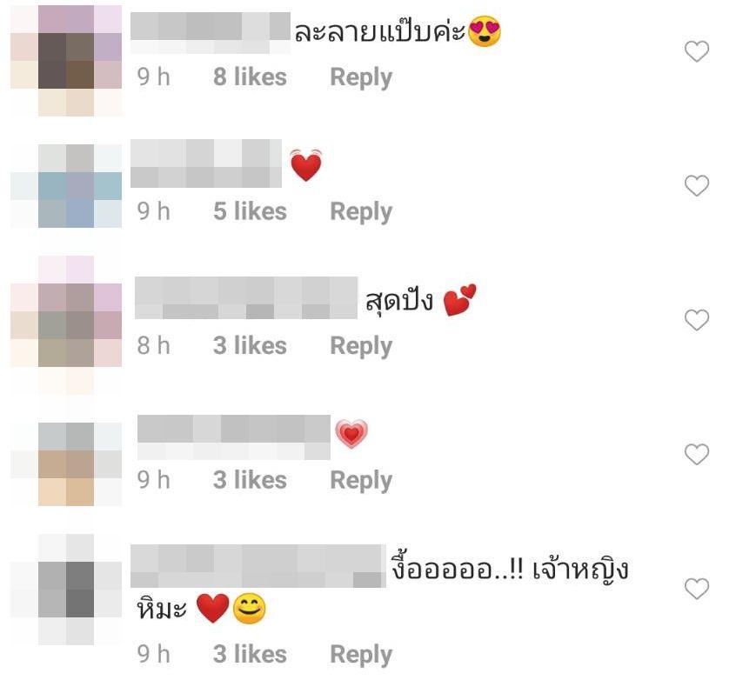756x700 pixels.
Task: Tap heart icon beside the 5 likes comment
Action: 697,185
